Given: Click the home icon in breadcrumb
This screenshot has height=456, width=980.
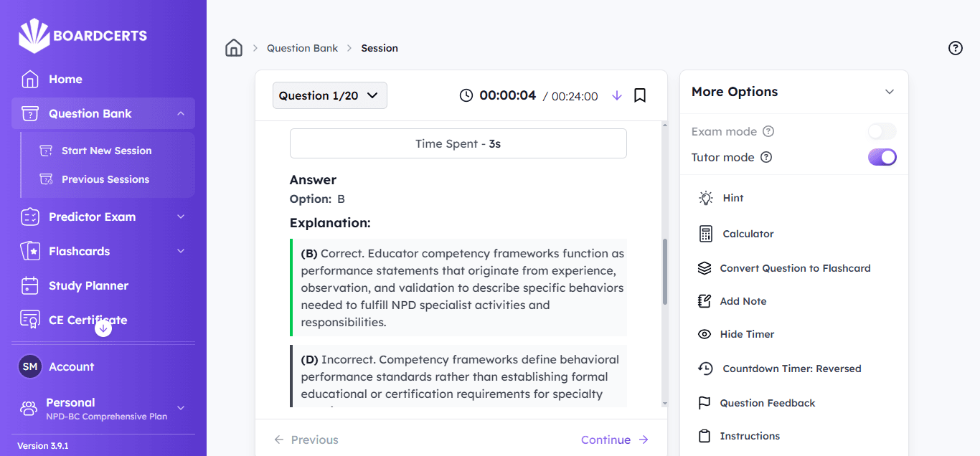Looking at the screenshot, I should pos(234,48).
